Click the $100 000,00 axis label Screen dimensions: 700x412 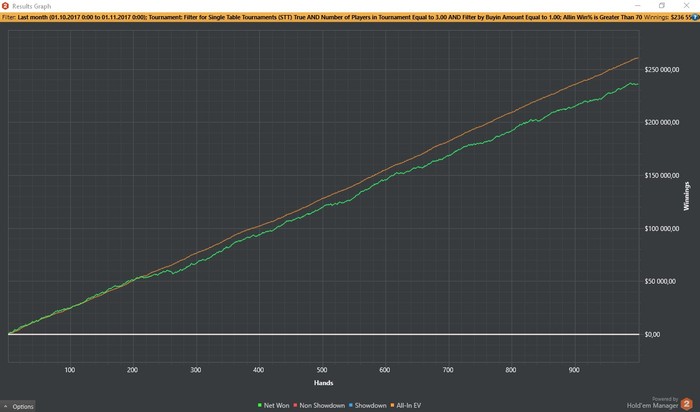coord(662,229)
